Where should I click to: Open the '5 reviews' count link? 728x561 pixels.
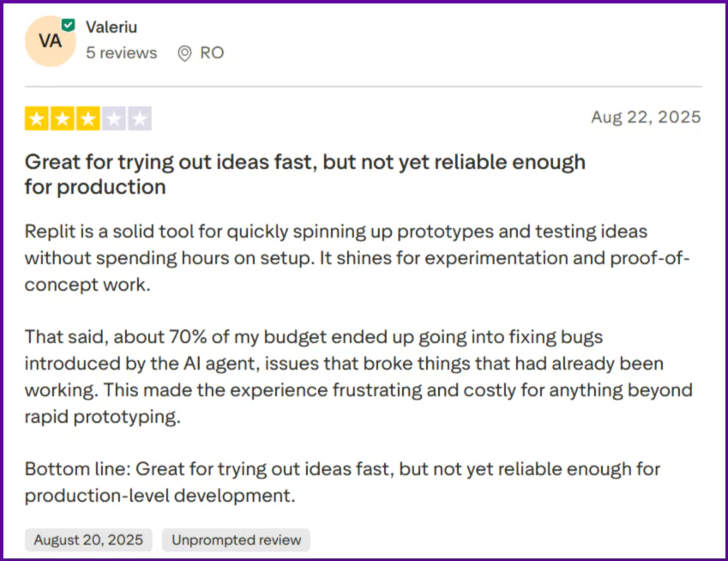pyautogui.click(x=121, y=53)
